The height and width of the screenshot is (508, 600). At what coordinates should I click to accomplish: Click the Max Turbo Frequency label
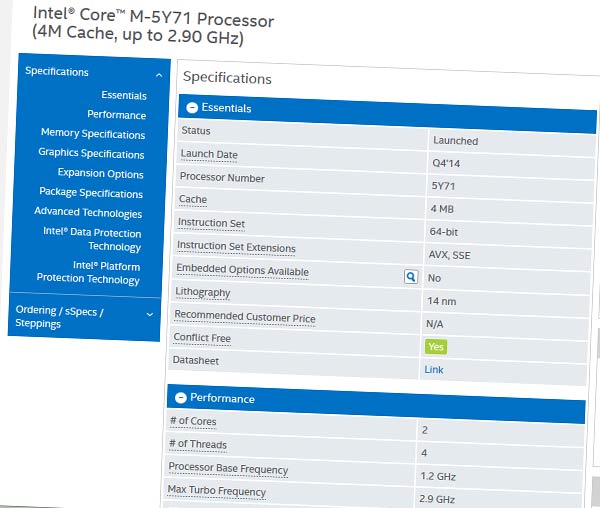[x=217, y=490]
